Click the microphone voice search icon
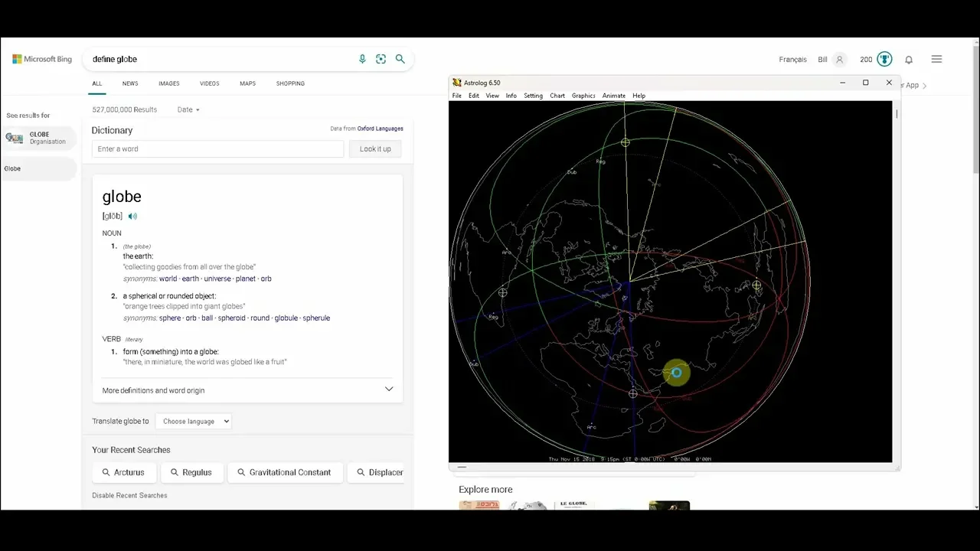 pyautogui.click(x=362, y=59)
